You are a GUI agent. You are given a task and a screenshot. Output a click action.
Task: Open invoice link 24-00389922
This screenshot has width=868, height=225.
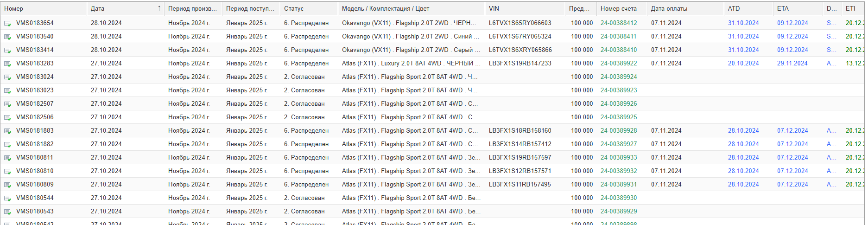618,63
